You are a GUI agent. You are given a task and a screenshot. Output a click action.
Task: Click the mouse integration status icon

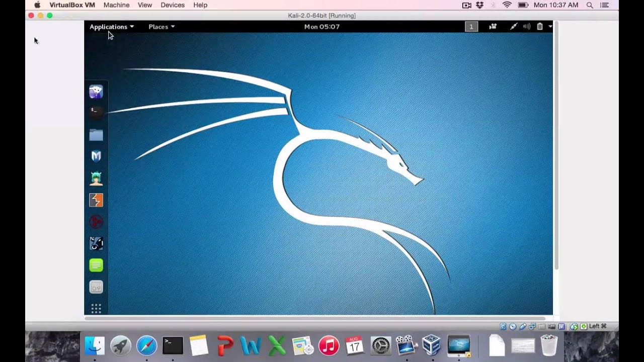point(574,326)
